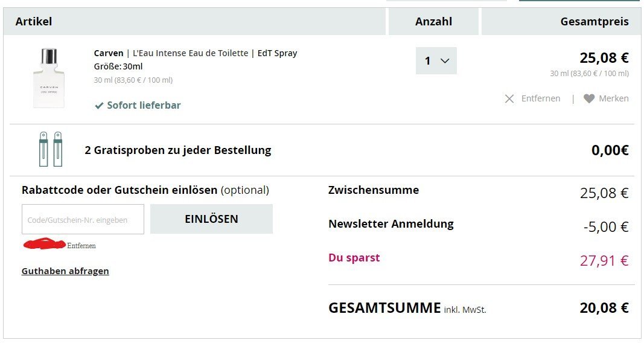Open the Carven brand link
This screenshot has width=644, height=343.
tap(109, 53)
